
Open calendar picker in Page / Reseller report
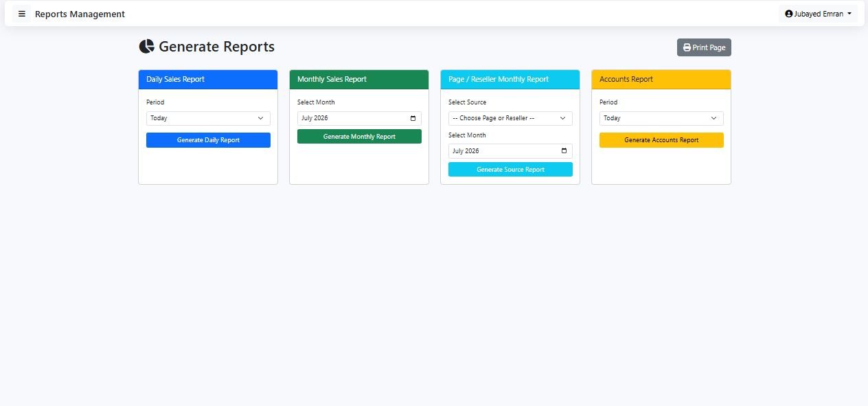[x=564, y=151]
